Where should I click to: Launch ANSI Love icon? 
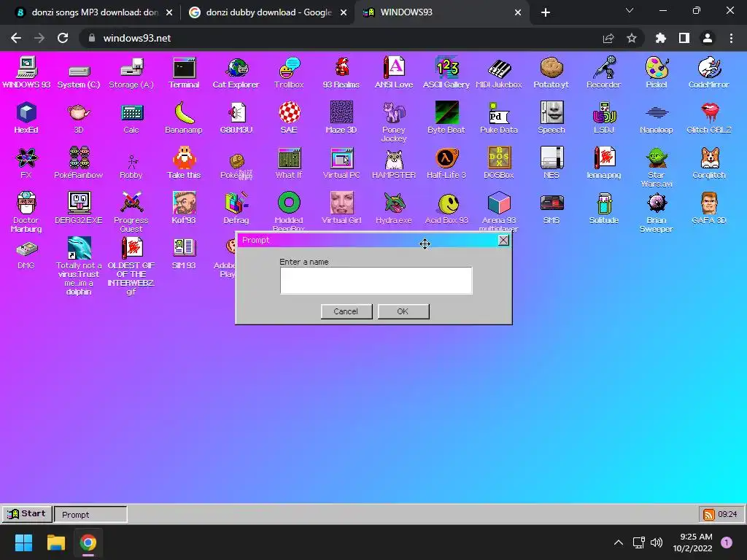tap(394, 73)
